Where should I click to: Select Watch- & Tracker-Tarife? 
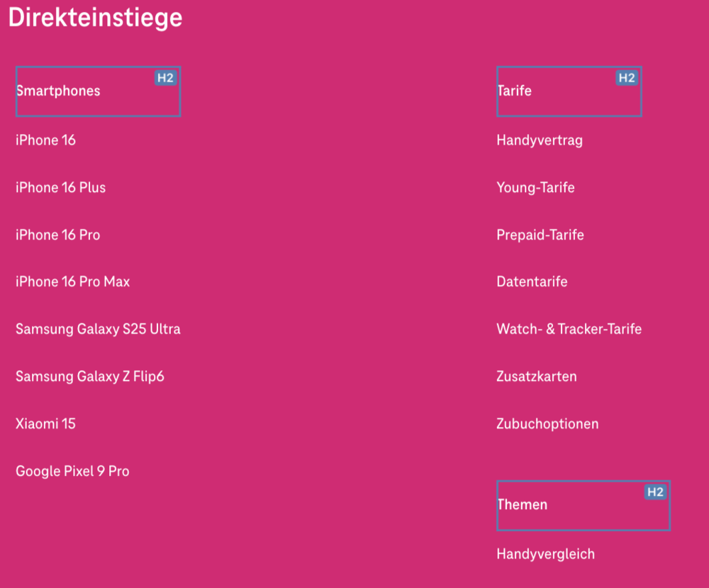(x=569, y=328)
